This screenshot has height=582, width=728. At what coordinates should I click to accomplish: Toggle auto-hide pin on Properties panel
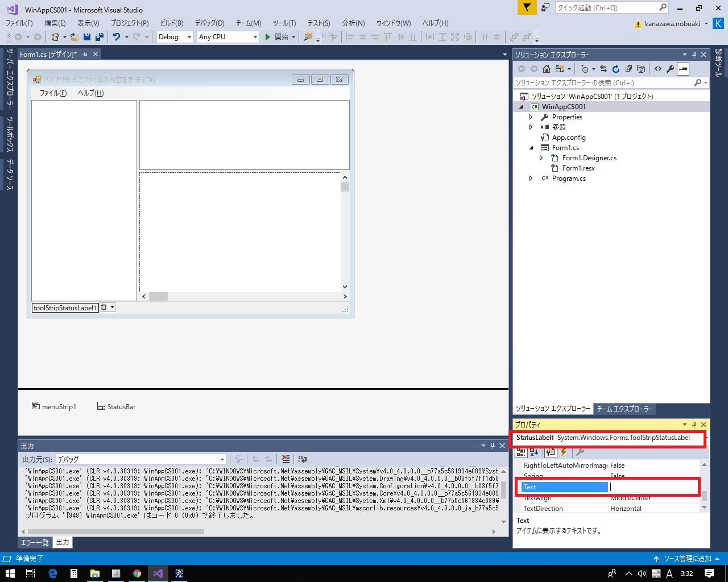point(694,425)
